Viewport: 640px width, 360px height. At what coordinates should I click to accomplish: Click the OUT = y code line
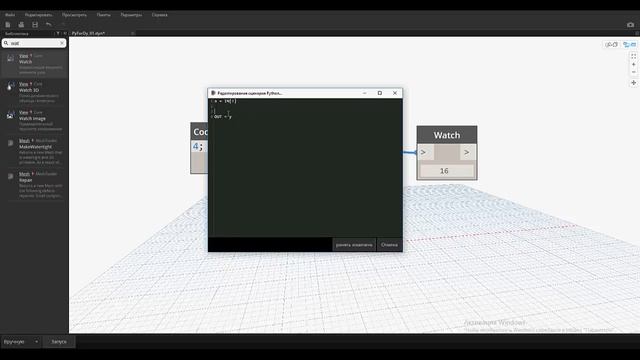pyautogui.click(x=222, y=117)
